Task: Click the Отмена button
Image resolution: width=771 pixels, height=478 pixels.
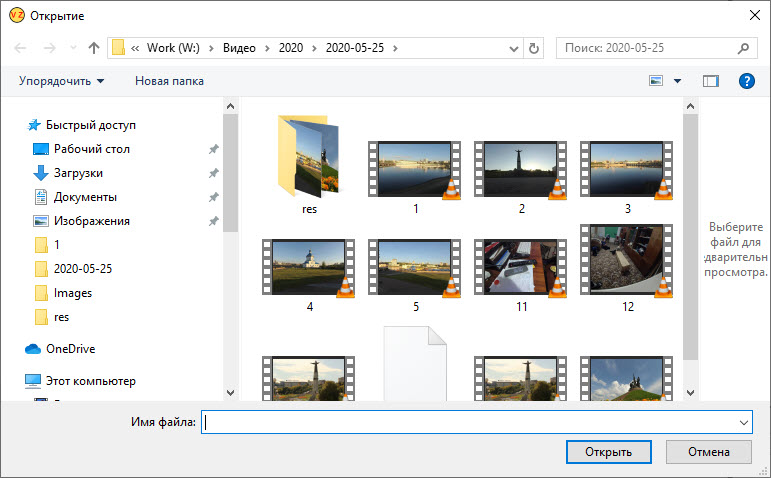Action: coord(708,452)
